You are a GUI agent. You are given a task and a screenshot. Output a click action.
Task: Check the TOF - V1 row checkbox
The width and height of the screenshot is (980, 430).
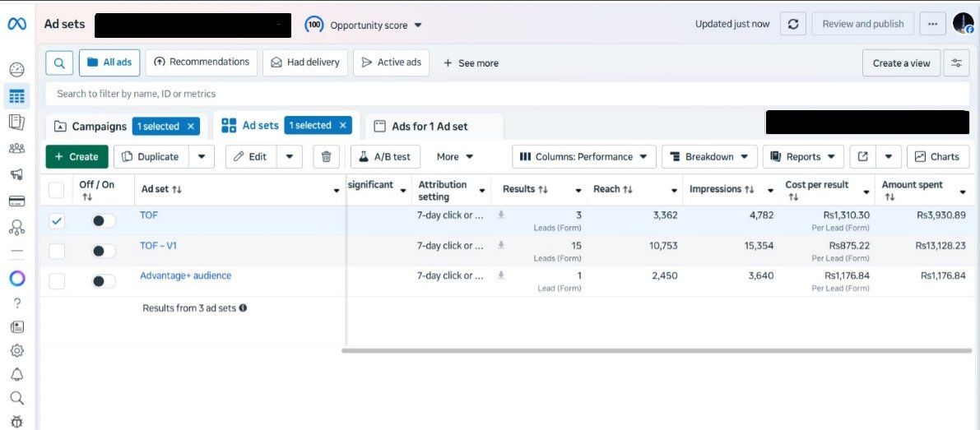pyautogui.click(x=57, y=251)
